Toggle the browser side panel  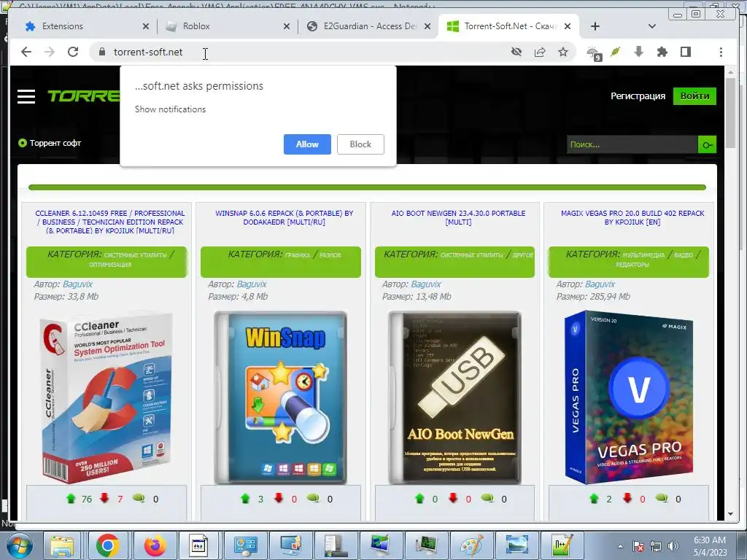(x=686, y=52)
